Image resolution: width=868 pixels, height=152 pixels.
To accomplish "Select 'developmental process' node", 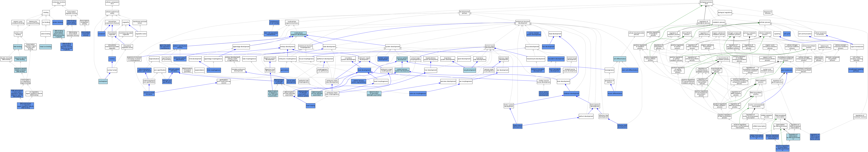I will tap(464, 13).
